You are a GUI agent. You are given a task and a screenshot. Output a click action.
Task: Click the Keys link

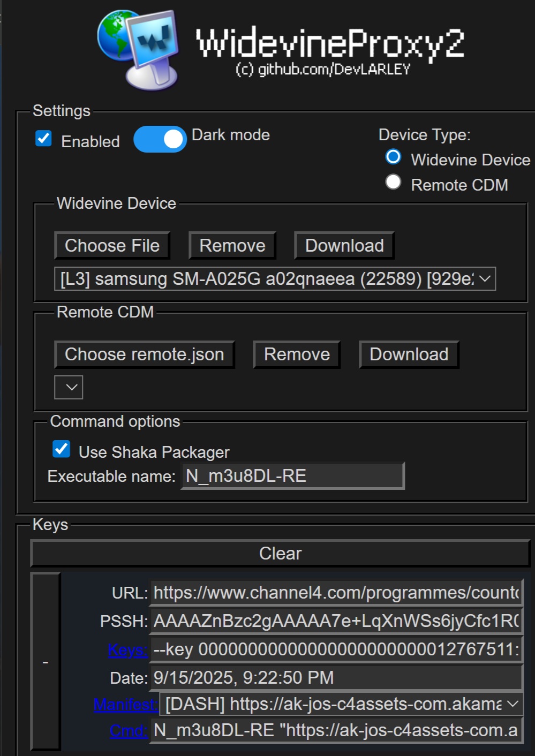[127, 650]
